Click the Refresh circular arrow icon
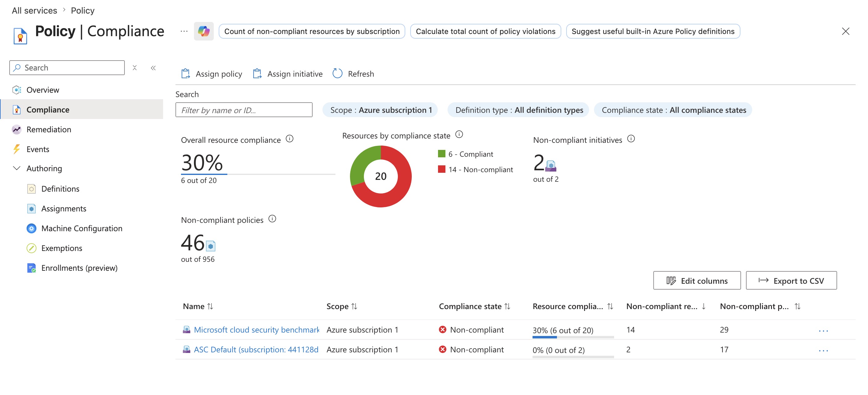 coord(337,74)
